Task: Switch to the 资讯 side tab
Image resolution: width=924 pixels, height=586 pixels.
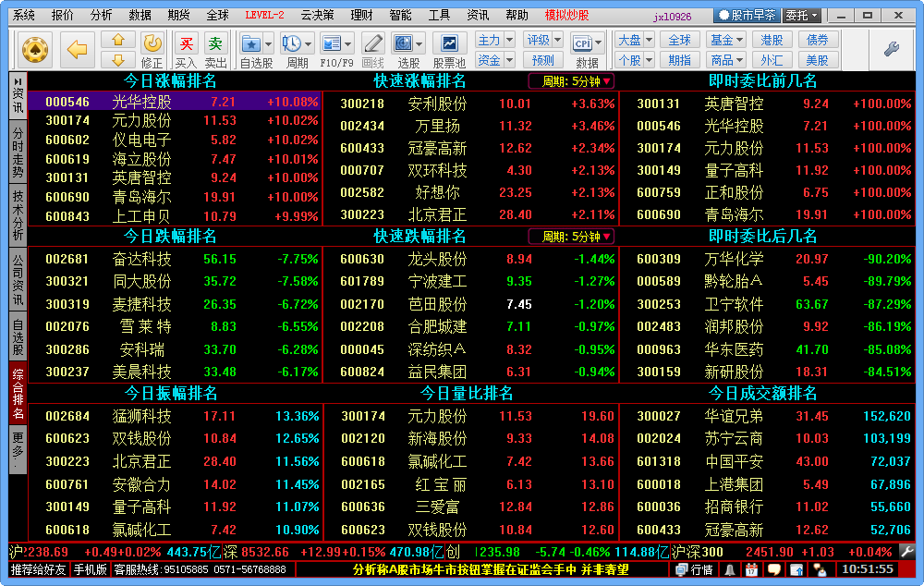Action: [x=18, y=96]
